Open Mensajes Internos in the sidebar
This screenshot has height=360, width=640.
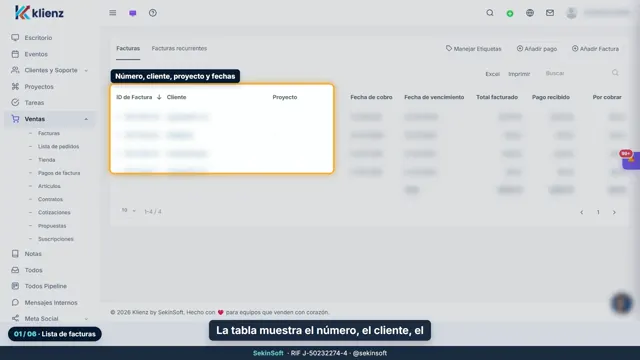(x=51, y=302)
